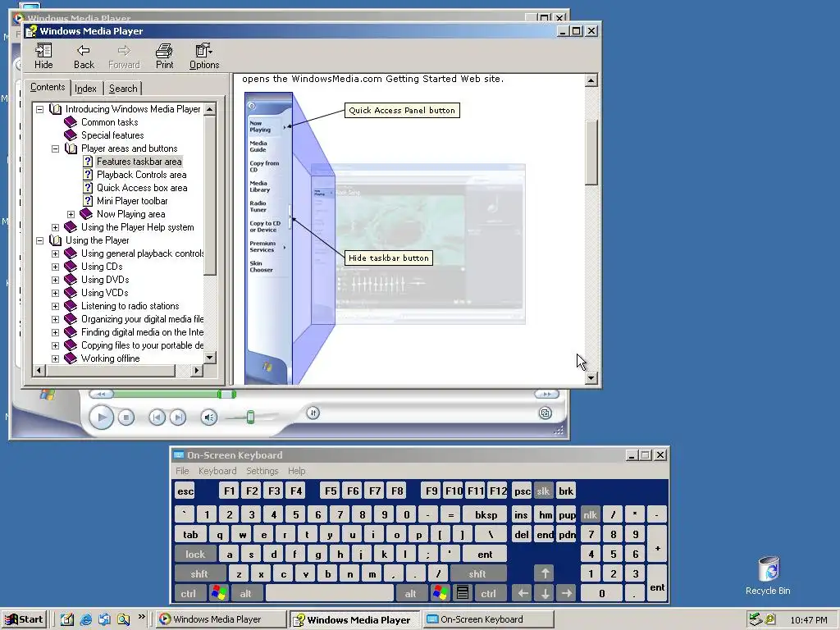Click Next track in Media Player

coord(178,417)
